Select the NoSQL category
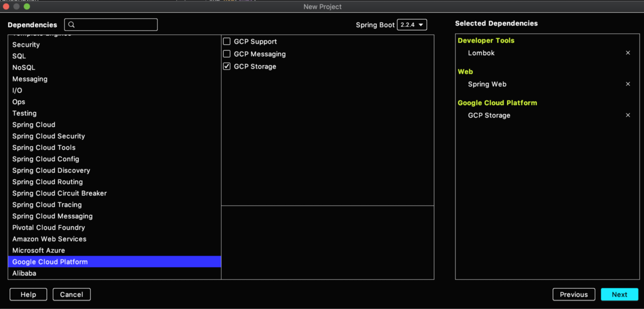The width and height of the screenshot is (644, 309). coord(114,67)
